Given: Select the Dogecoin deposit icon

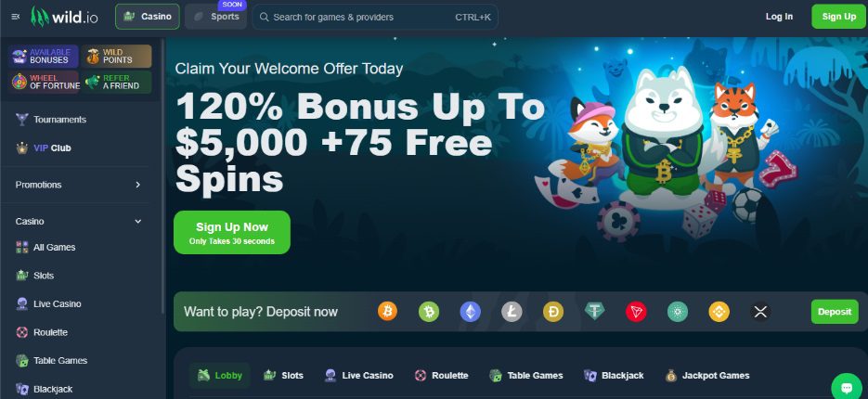Looking at the screenshot, I should 553,312.
